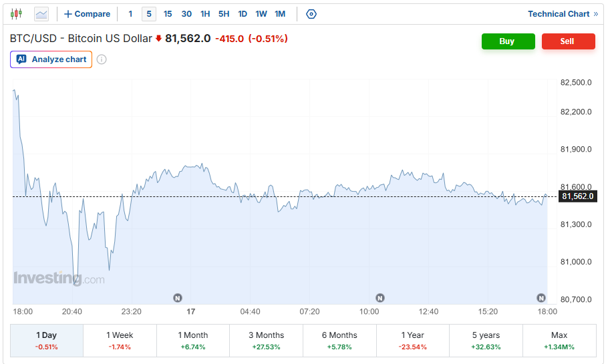
Task: Click the BTC/USD - Bitcoin US Dollar title
Action: click(81, 38)
